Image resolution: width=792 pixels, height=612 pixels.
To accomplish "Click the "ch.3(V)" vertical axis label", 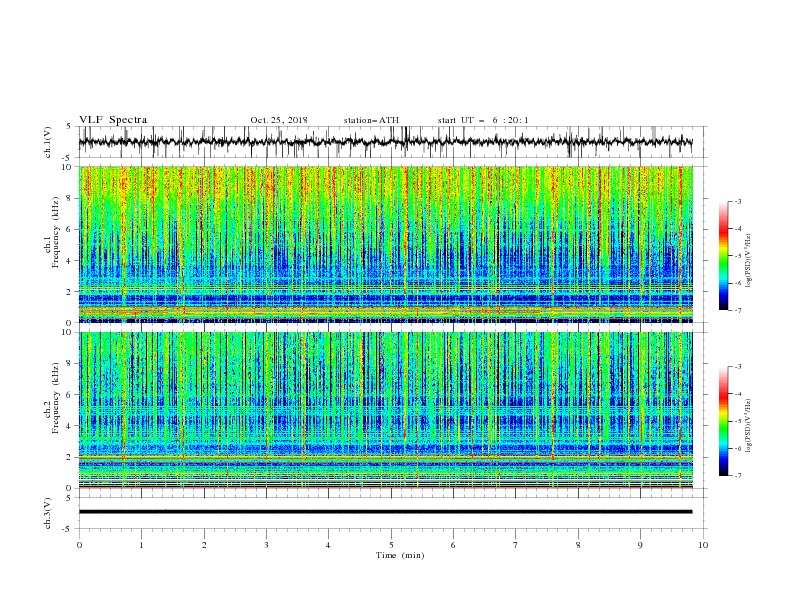I will (48, 513).
